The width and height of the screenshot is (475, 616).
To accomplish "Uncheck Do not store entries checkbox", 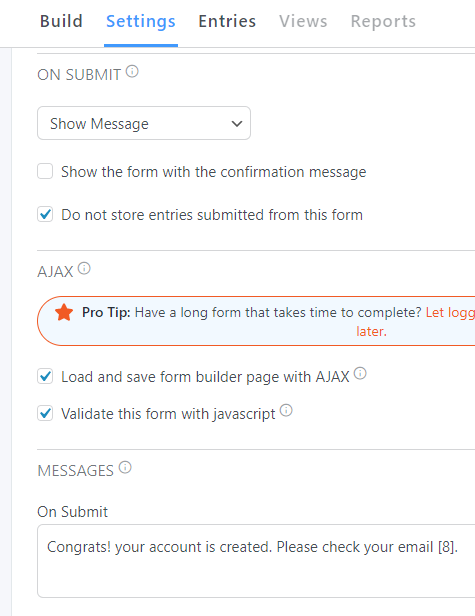I will pos(45,214).
